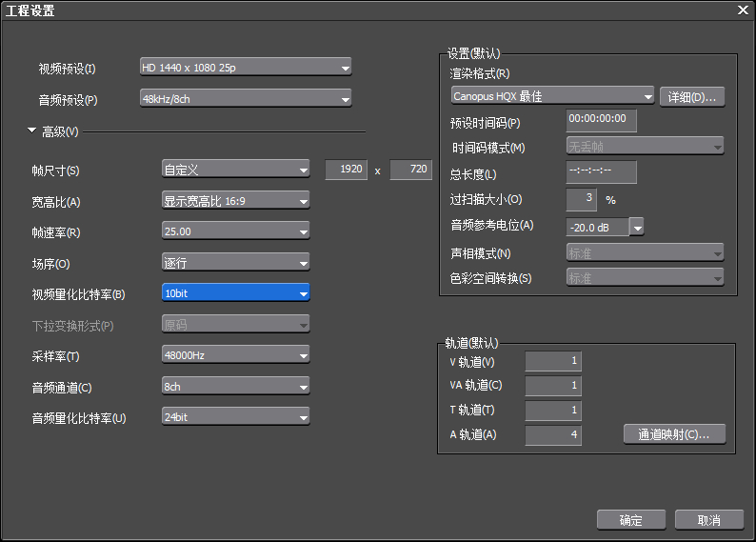Click the 视频预设(I) label
Image resolution: width=756 pixels, height=542 pixels.
pyautogui.click(x=67, y=69)
